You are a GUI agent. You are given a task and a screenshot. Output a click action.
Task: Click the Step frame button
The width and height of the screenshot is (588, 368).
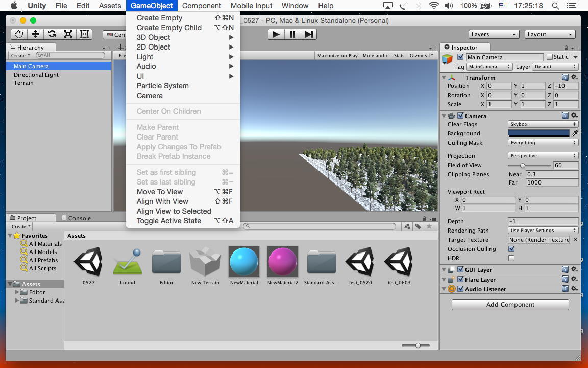pos(309,34)
